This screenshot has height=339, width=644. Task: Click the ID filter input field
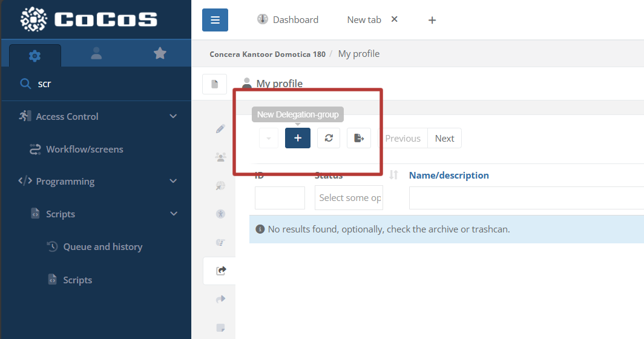[280, 198]
